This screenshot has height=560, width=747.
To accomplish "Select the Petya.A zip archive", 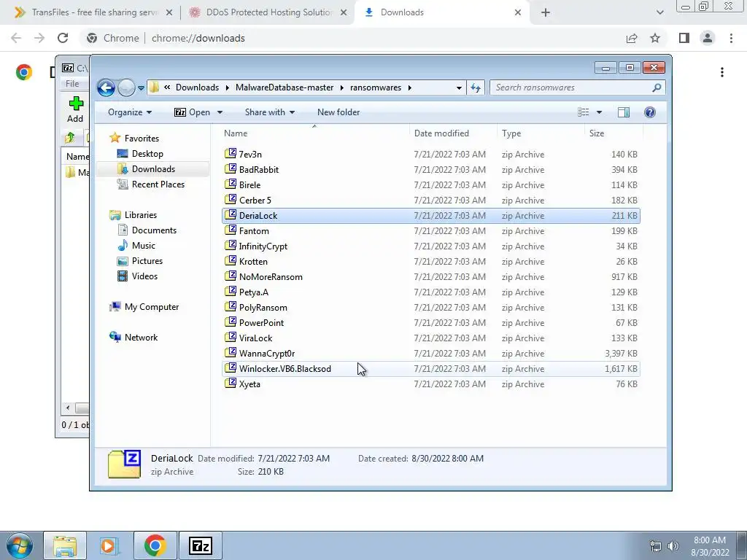I will click(430, 292).
